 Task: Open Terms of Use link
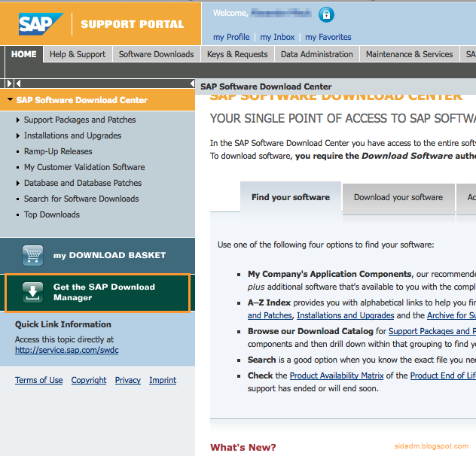tap(39, 380)
